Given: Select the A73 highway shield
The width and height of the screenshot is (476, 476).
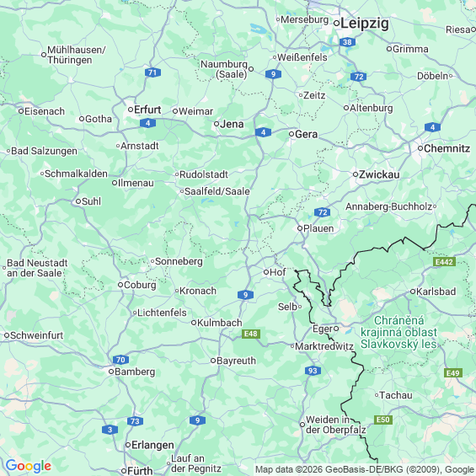Looking at the screenshot, I should [135, 421].
